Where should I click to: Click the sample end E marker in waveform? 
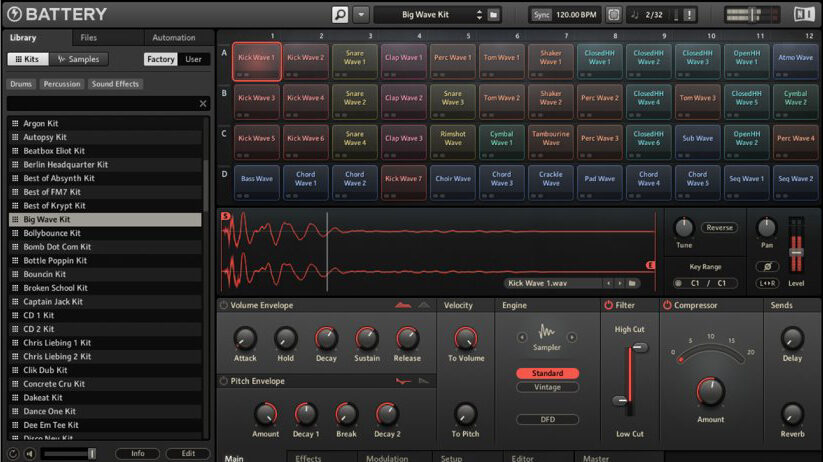tap(650, 265)
